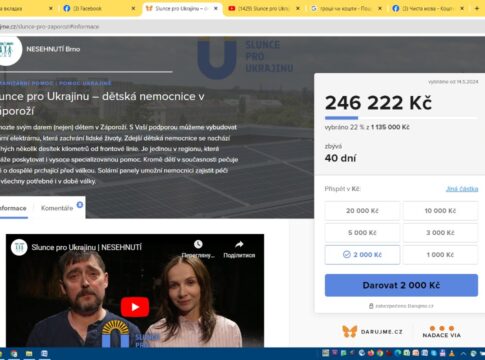Image resolution: width=485 pixels, height=360 pixels.
Task: Click the channel avatar in video player
Action: (x=19, y=247)
